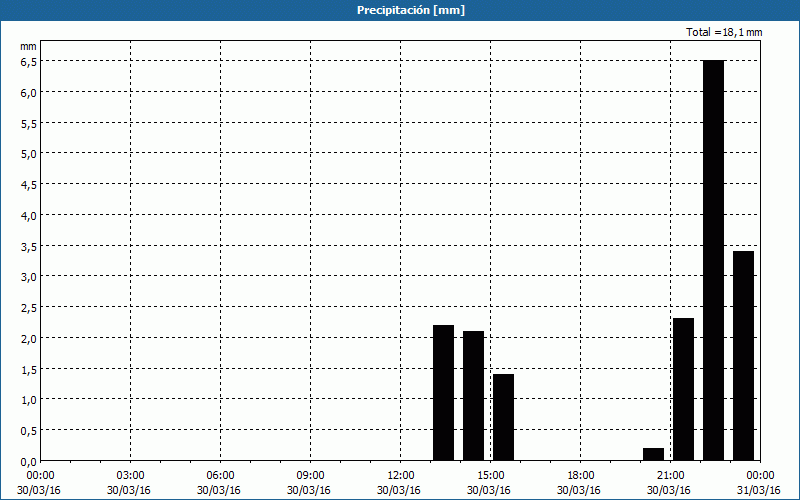Select the 06:00 x-axis time label
Viewport: 800px width, 500px height.
(220, 476)
